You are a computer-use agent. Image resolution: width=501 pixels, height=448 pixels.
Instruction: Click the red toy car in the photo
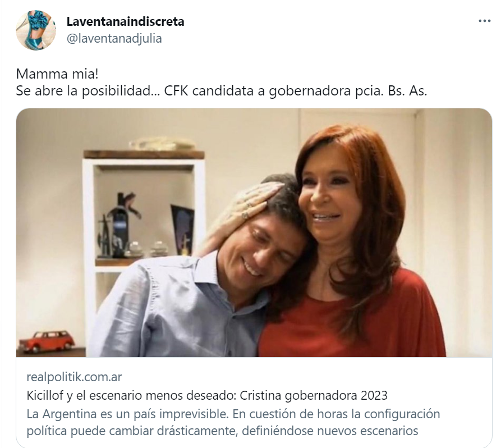tap(47, 341)
